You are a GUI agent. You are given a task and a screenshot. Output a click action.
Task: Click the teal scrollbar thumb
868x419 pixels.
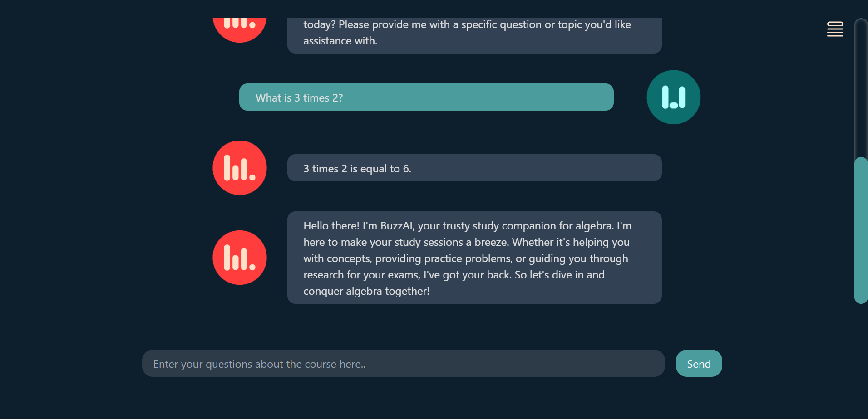coord(861,230)
